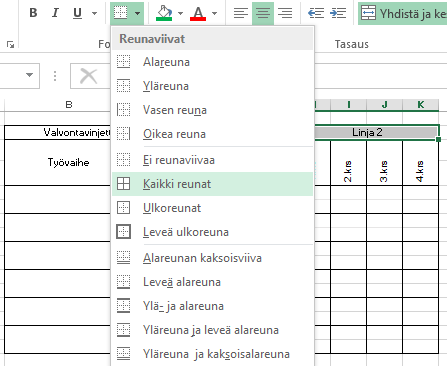Align text left
Screen dimensions: 447x366
(241, 13)
